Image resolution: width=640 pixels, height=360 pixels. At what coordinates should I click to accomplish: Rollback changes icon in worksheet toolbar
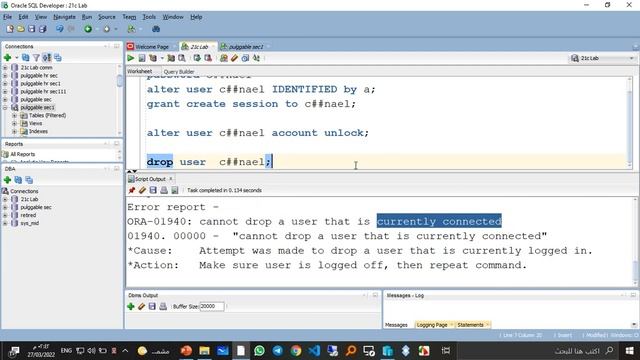[208, 58]
